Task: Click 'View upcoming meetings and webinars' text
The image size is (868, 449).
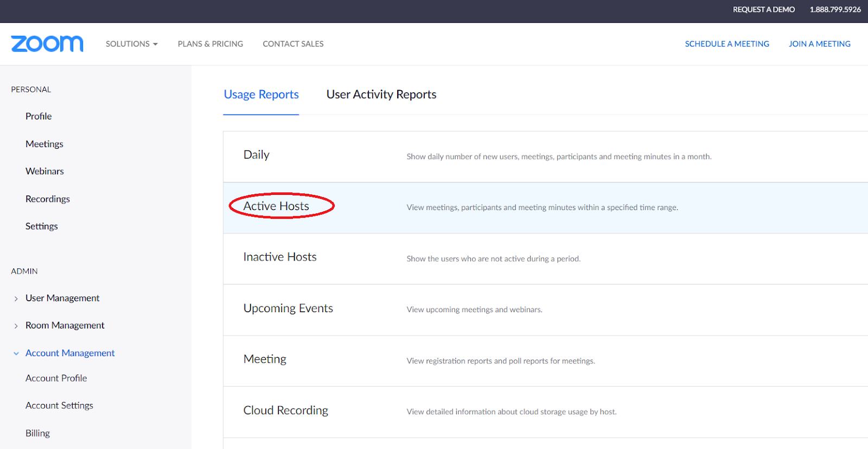Action: [475, 309]
